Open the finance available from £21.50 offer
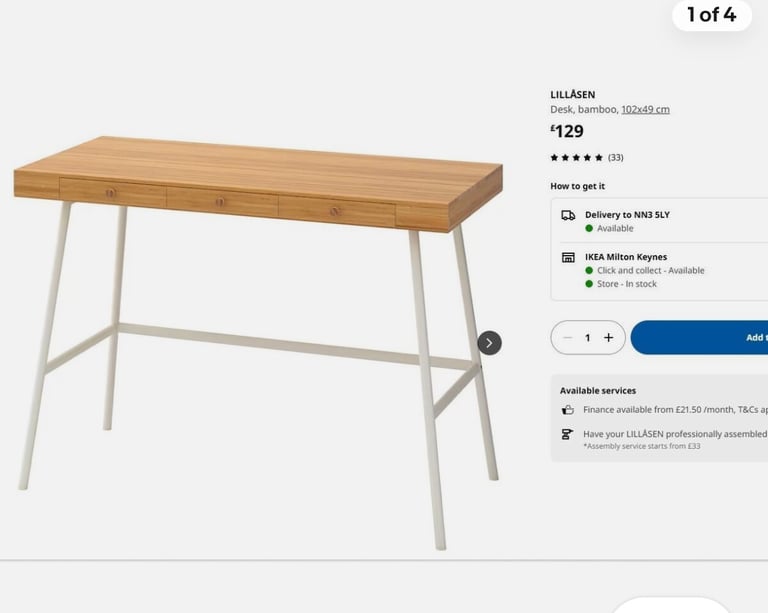Screen dimensions: 768x613 675,410
